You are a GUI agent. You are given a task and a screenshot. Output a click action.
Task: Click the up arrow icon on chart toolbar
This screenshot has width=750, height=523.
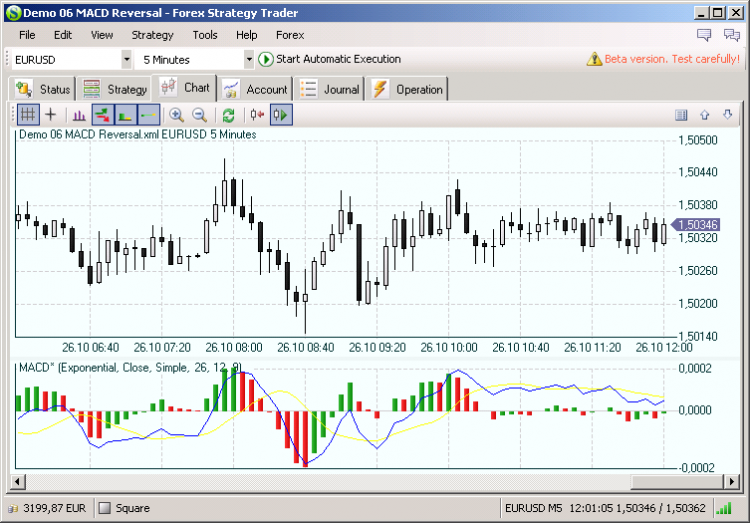coord(705,115)
